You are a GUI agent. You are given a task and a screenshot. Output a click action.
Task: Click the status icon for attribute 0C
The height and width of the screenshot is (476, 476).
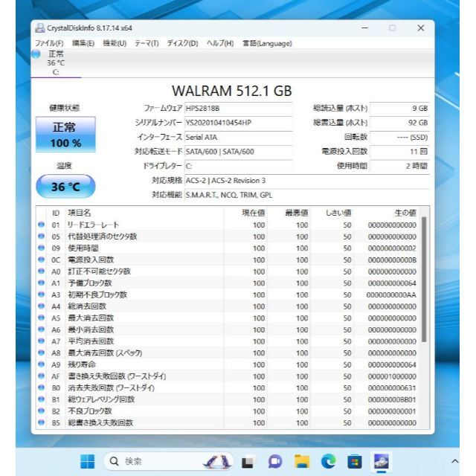(42, 260)
